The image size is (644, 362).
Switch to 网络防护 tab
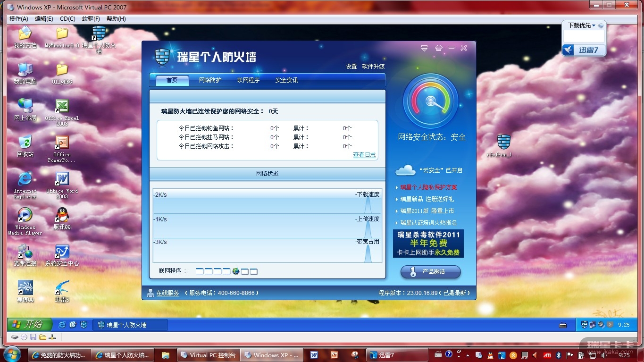pos(210,80)
